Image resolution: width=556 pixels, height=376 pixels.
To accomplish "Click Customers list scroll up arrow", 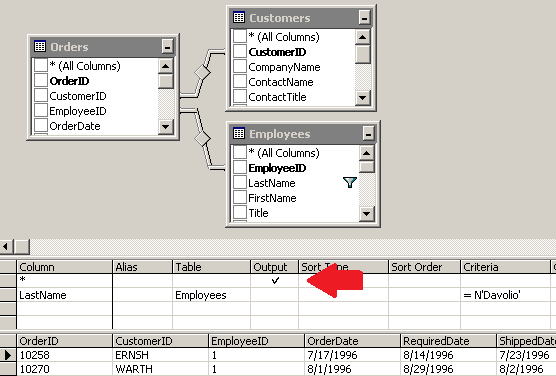I will 363,37.
